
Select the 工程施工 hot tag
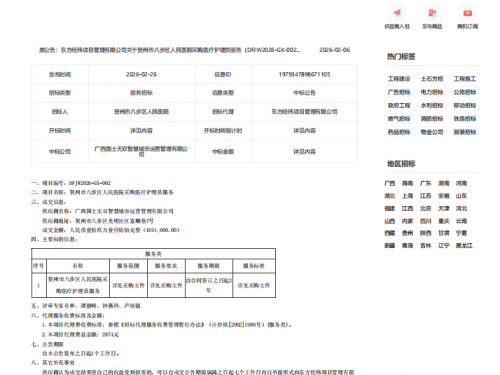[465, 79]
